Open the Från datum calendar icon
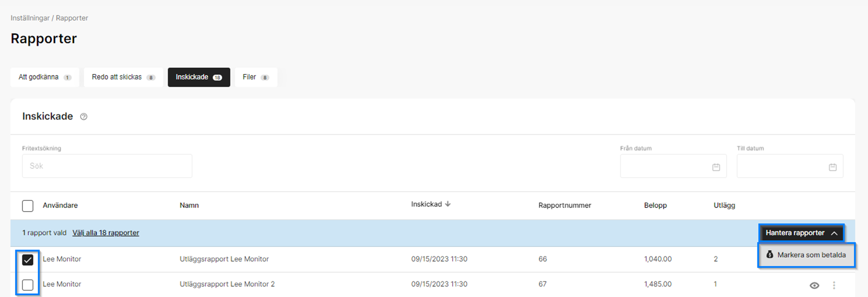This screenshot has height=297, width=868. [716, 167]
